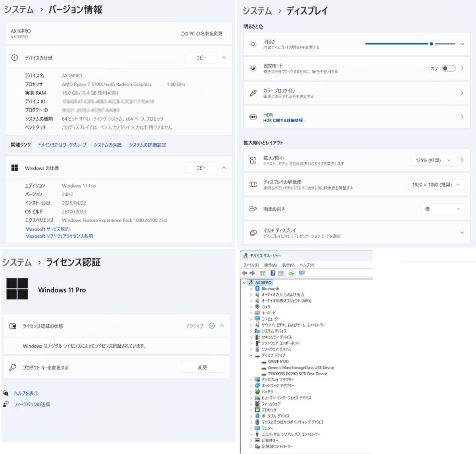Open the 横 orientation dropdown

(x=443, y=209)
